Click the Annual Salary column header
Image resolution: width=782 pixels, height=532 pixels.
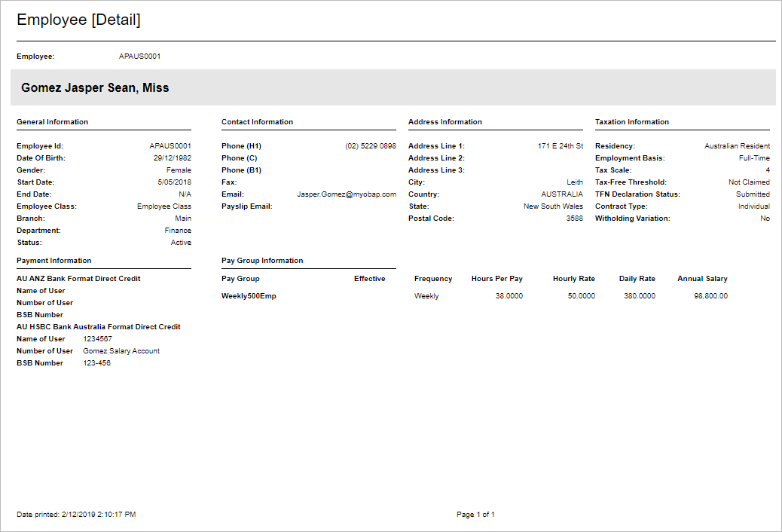(x=703, y=279)
